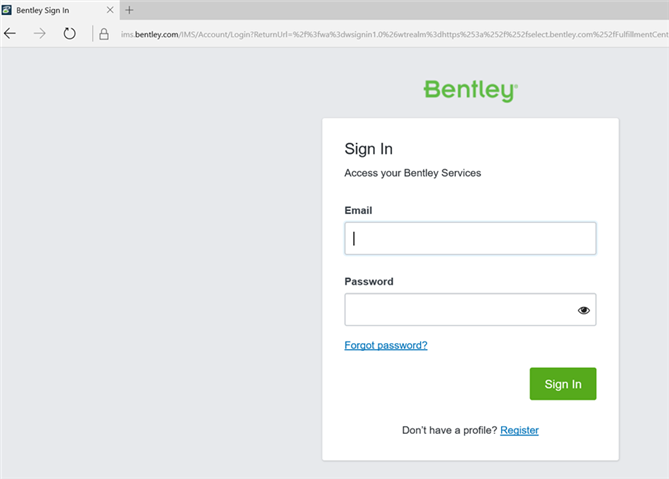Click the Don't have a profile? text
This screenshot has width=669, height=479.
click(x=449, y=430)
